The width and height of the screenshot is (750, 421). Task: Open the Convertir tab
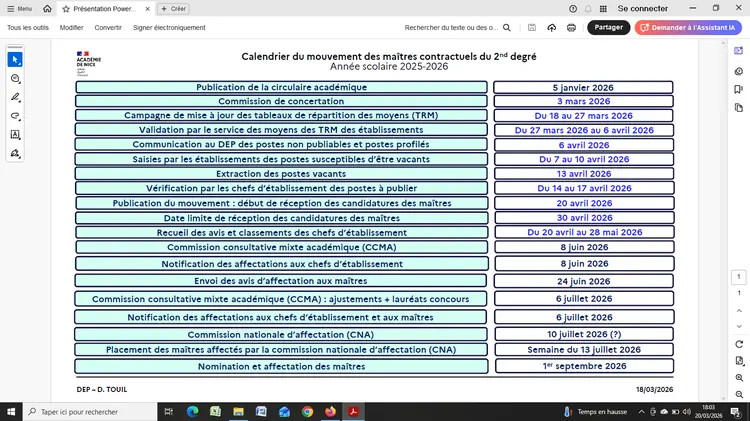click(108, 28)
